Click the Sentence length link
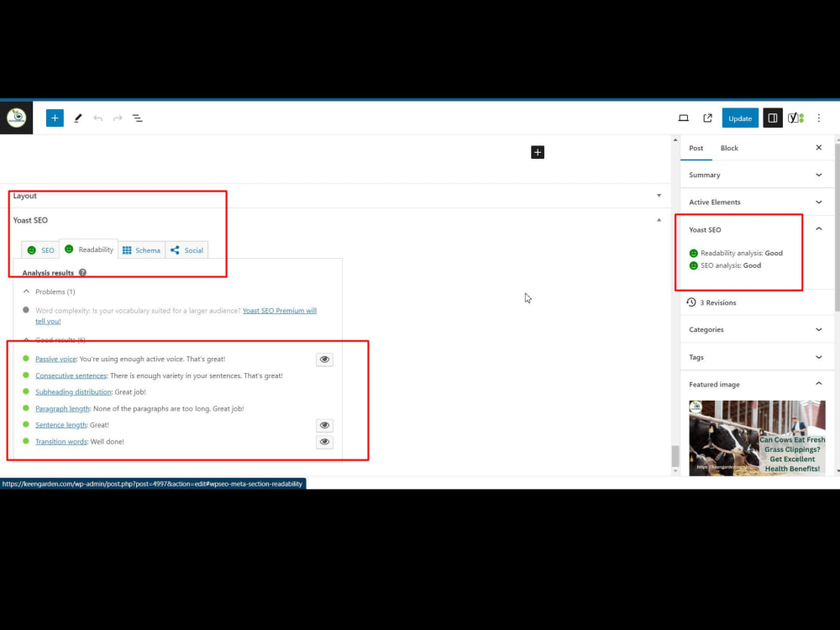 click(x=60, y=425)
